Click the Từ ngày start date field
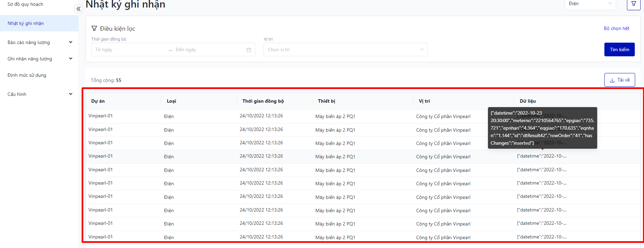The width and height of the screenshot is (644, 248). point(130,50)
